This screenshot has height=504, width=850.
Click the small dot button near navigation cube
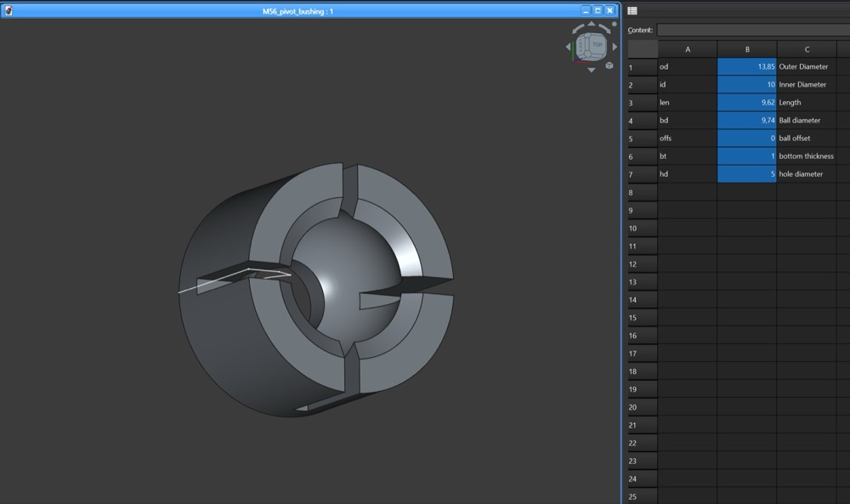point(615,24)
